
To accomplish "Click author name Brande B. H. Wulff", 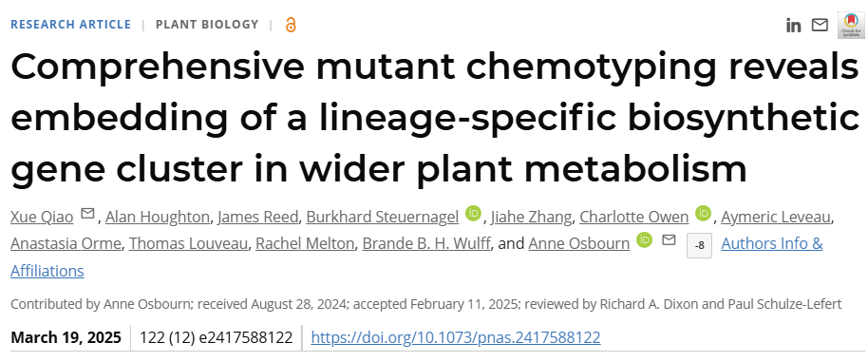I will [x=426, y=243].
